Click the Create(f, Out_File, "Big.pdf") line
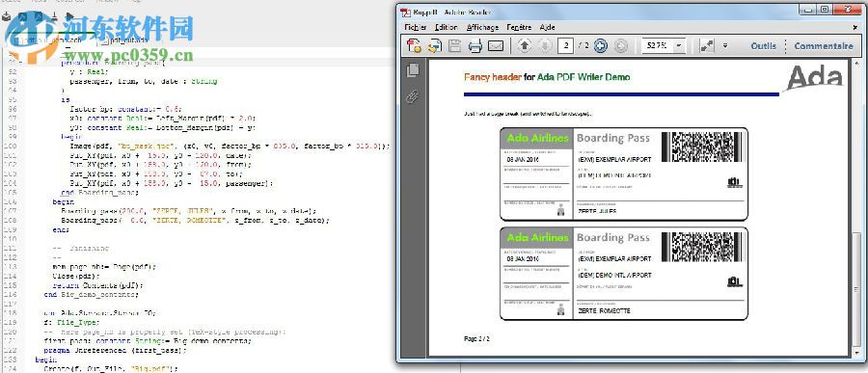The height and width of the screenshot is (373, 868). coord(111,368)
